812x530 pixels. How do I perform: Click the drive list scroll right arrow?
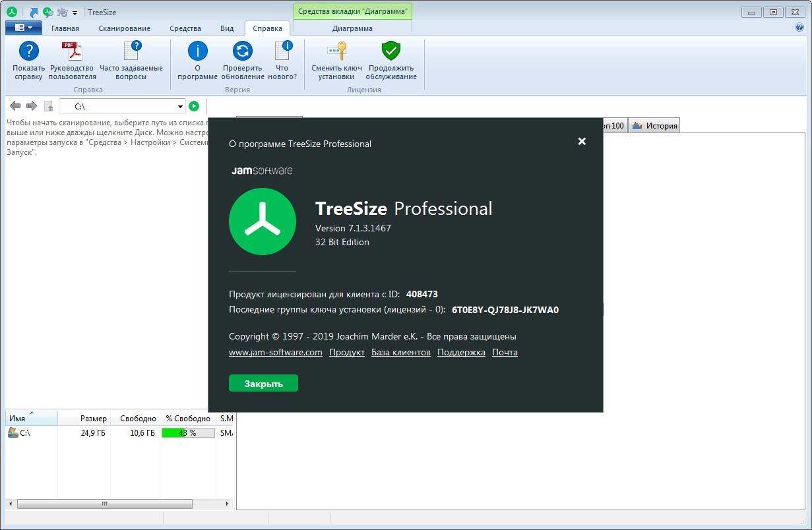tap(228, 504)
